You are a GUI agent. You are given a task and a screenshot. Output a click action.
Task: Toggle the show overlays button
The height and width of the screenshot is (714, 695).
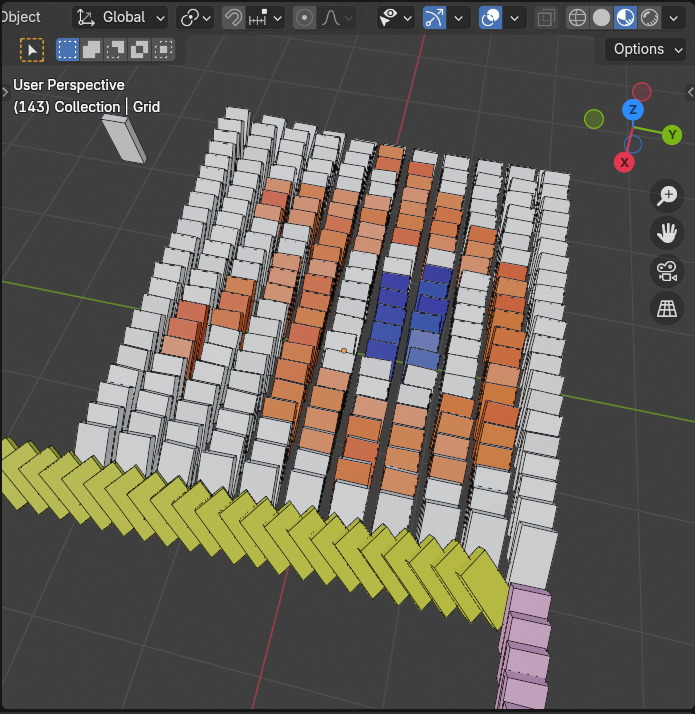click(x=491, y=18)
